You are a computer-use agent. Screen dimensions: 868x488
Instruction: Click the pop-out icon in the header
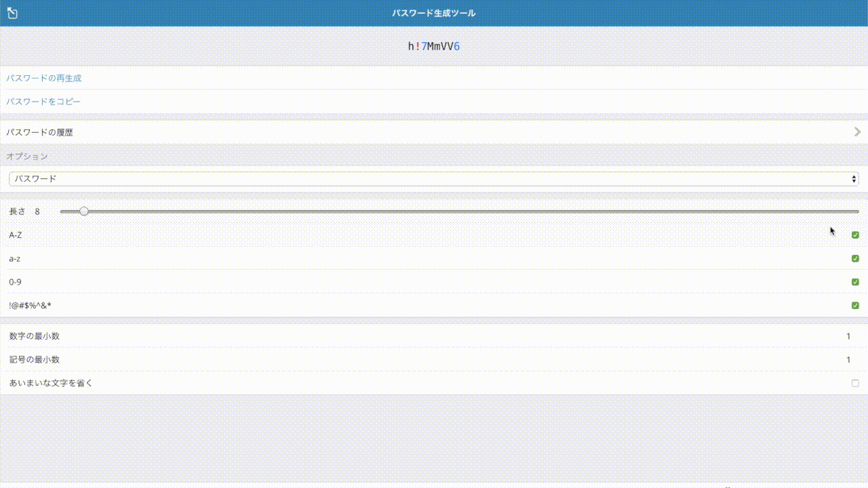pyautogui.click(x=12, y=14)
